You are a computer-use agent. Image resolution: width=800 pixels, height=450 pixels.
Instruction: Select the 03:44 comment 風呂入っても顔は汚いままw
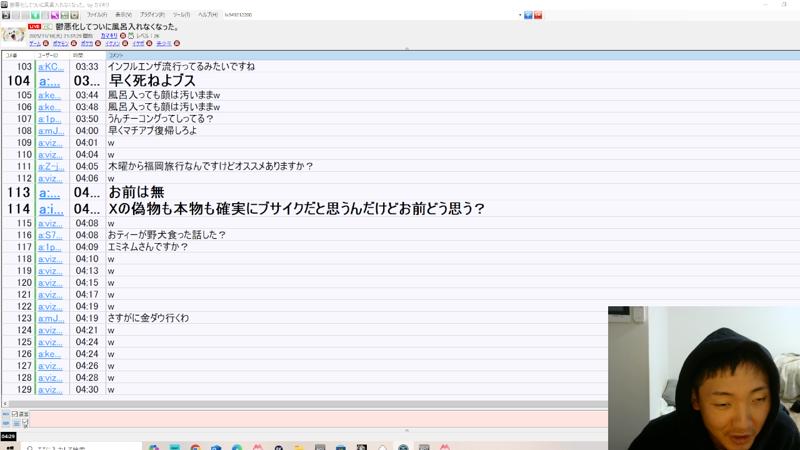(x=164, y=95)
